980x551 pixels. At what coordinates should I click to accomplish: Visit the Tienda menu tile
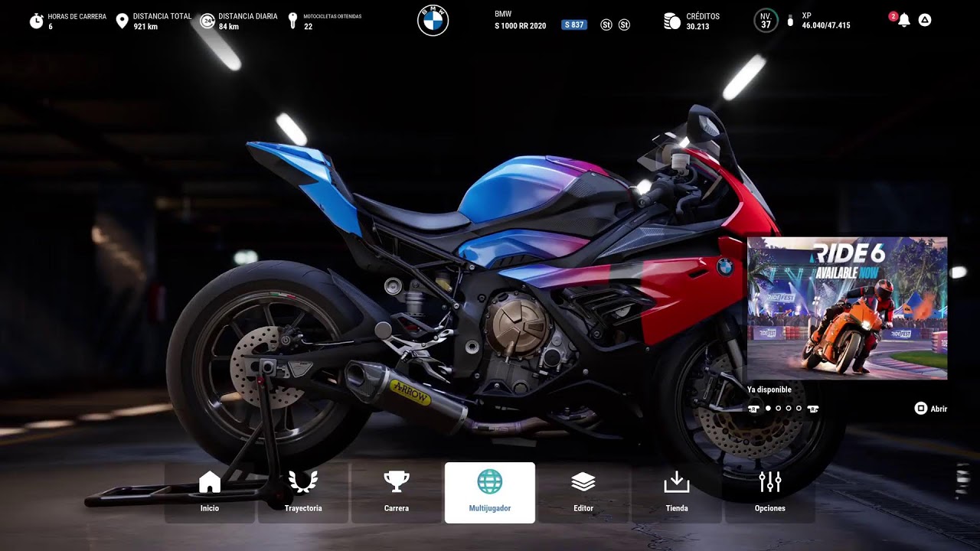click(677, 493)
